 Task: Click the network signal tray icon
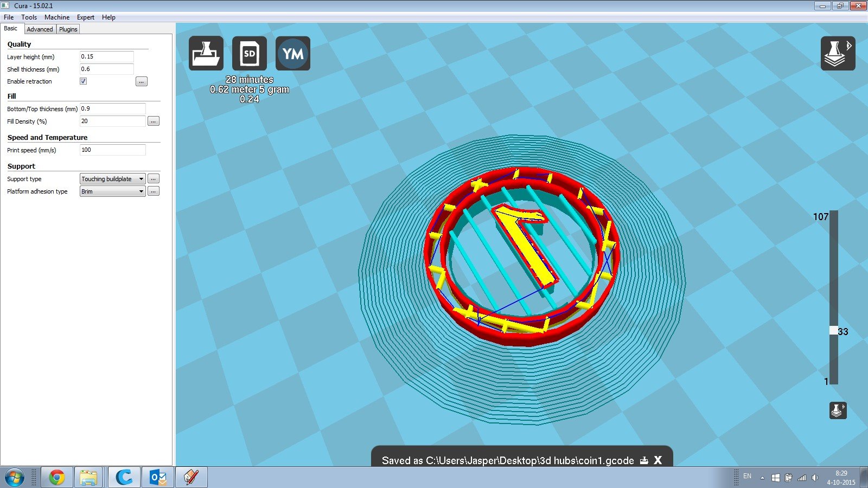[802, 478]
